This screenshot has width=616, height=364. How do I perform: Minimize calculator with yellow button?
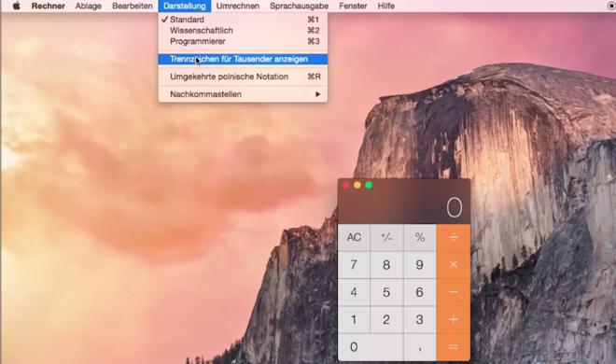point(357,186)
